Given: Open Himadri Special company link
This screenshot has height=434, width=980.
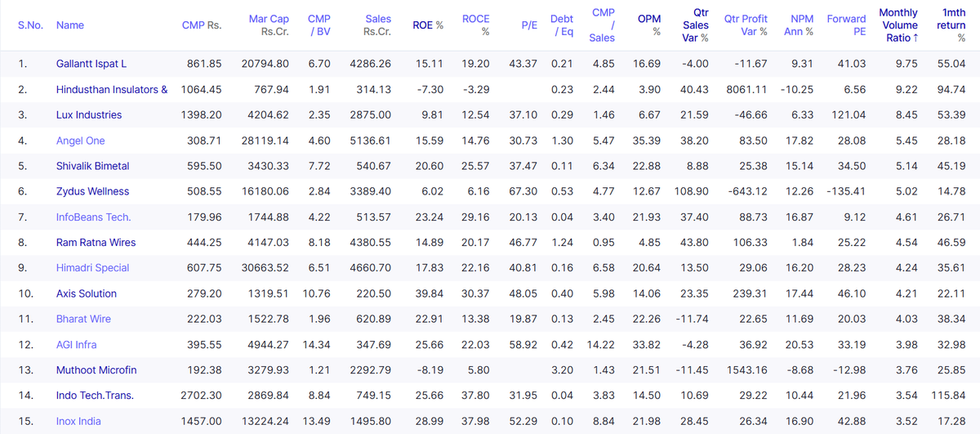Looking at the screenshot, I should tap(93, 267).
